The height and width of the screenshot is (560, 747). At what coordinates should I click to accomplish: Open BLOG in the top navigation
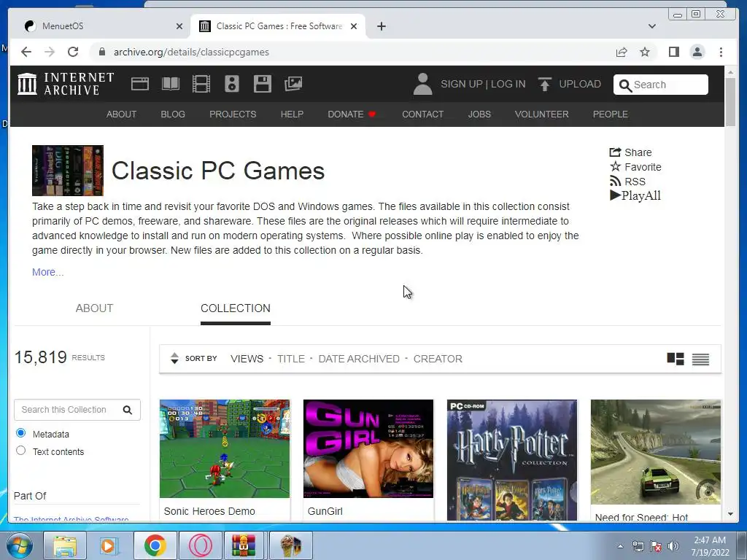click(173, 114)
